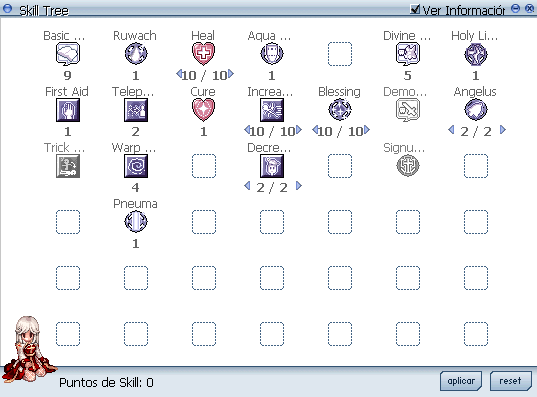Select the Cure heart icon
The height and width of the screenshot is (397, 537).
click(x=203, y=110)
